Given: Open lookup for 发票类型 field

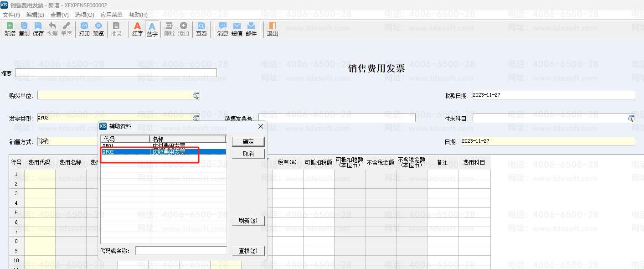Looking at the screenshot, I should click(x=196, y=118).
